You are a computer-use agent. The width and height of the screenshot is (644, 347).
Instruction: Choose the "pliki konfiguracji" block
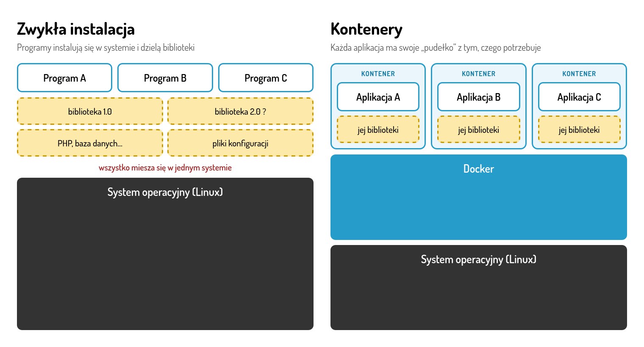(x=241, y=143)
